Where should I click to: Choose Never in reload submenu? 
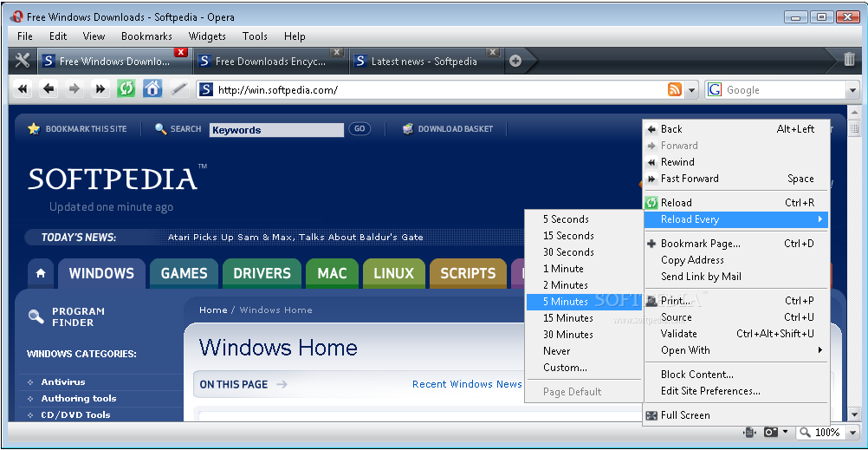pos(584,351)
